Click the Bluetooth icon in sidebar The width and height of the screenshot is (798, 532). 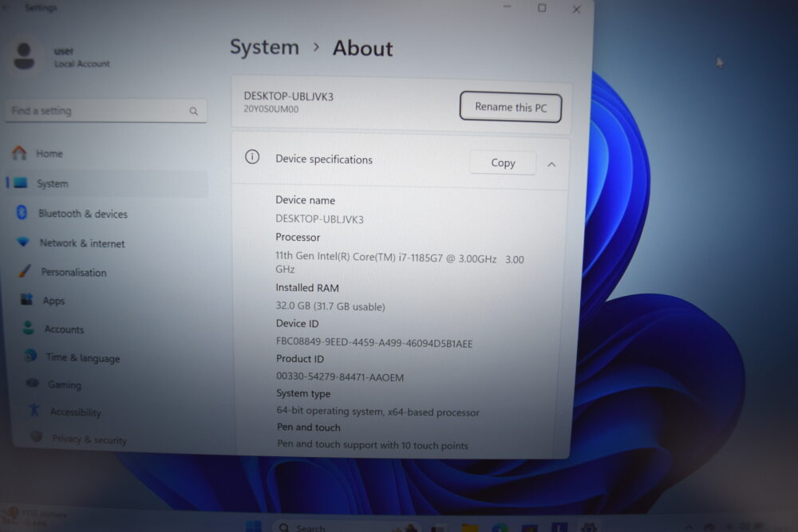coord(22,213)
